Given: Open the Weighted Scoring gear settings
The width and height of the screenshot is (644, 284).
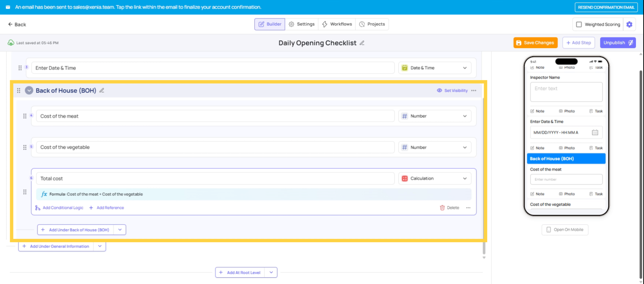Looking at the screenshot, I should (629, 24).
